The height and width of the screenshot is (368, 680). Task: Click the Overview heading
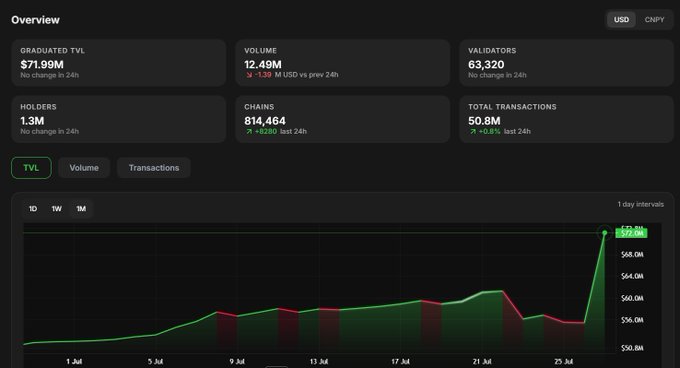click(36, 20)
